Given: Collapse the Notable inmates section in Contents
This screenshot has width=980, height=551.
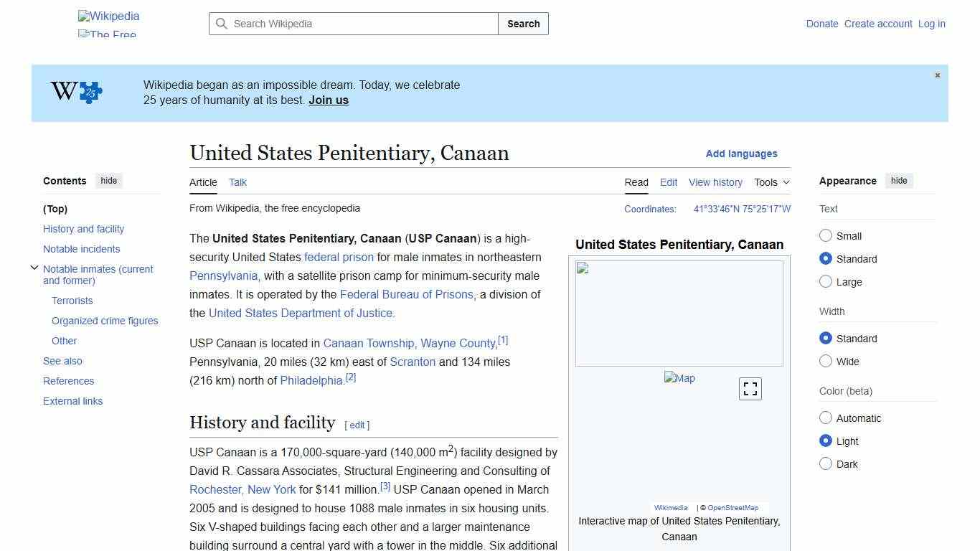Looking at the screenshot, I should (34, 267).
